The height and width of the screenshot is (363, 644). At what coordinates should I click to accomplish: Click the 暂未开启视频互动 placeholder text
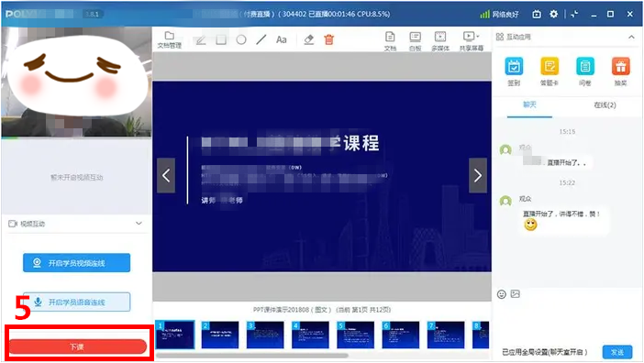coord(76,178)
